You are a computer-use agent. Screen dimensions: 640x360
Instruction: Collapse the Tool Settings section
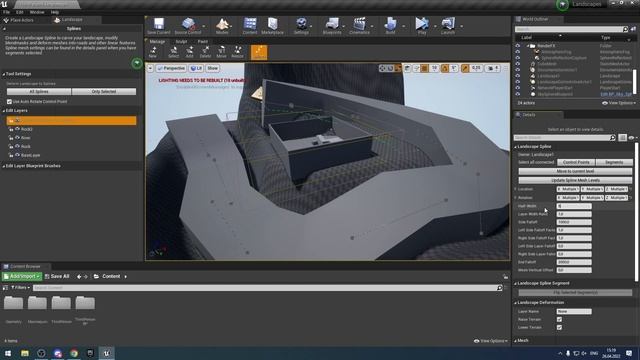[x=4, y=74]
